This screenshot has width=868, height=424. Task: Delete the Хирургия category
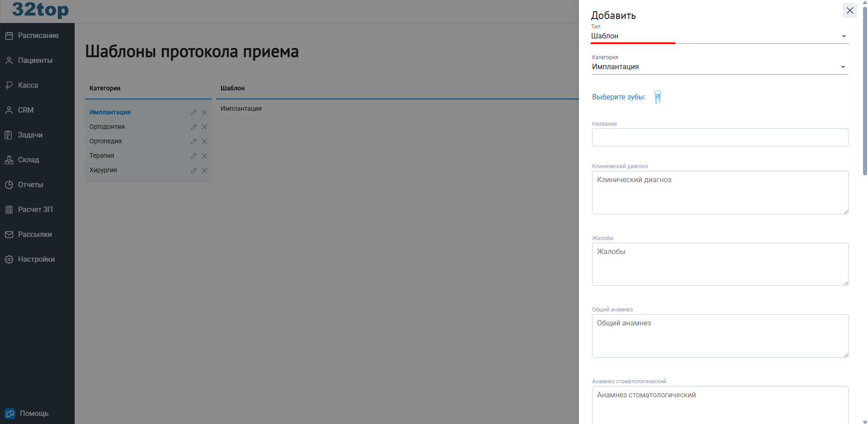pyautogui.click(x=204, y=170)
